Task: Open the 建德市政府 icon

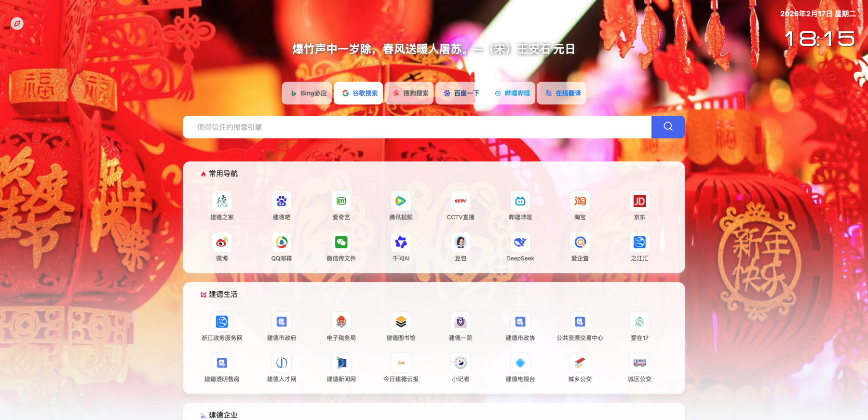Action: tap(282, 322)
